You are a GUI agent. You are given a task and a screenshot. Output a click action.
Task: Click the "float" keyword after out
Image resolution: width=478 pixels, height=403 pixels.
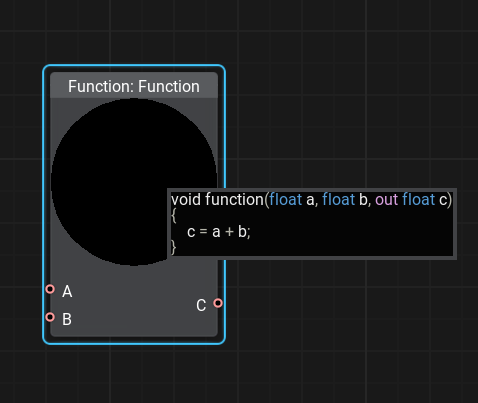(419, 200)
